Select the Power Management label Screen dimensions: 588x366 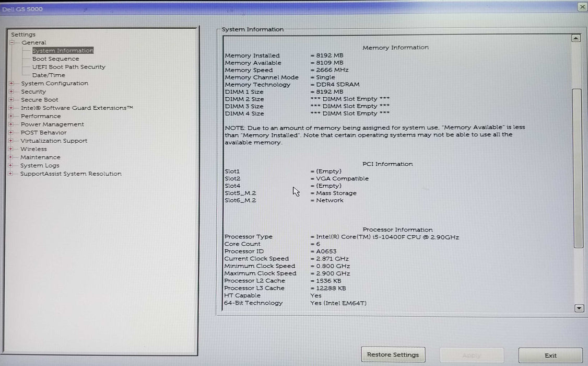tap(52, 124)
